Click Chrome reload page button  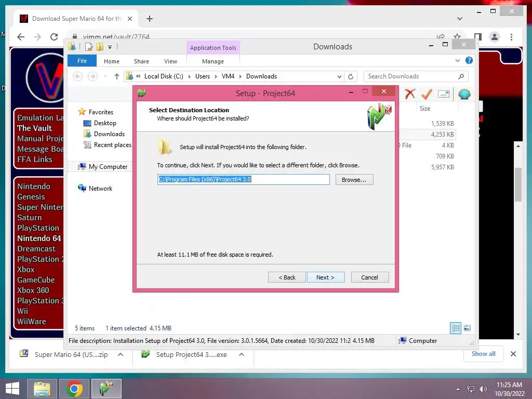(54, 37)
